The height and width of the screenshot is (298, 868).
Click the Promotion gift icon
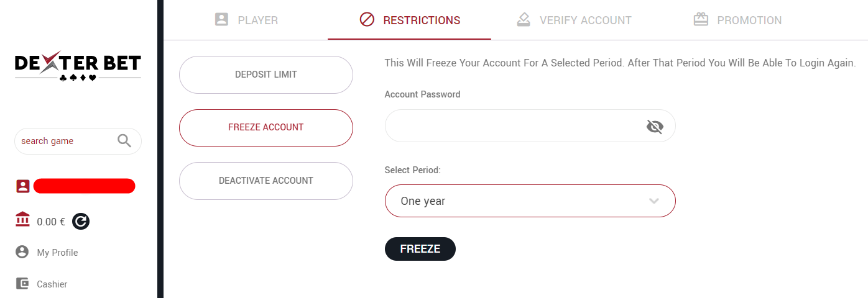pos(701,20)
